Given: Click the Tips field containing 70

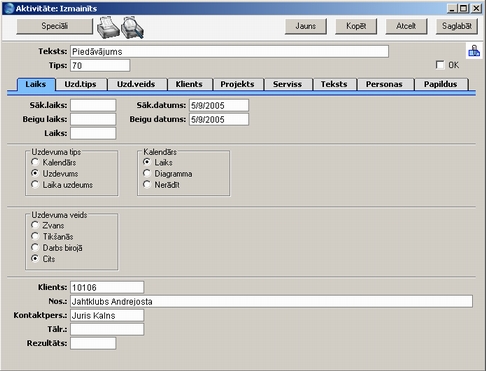Looking at the screenshot, I should point(100,65).
